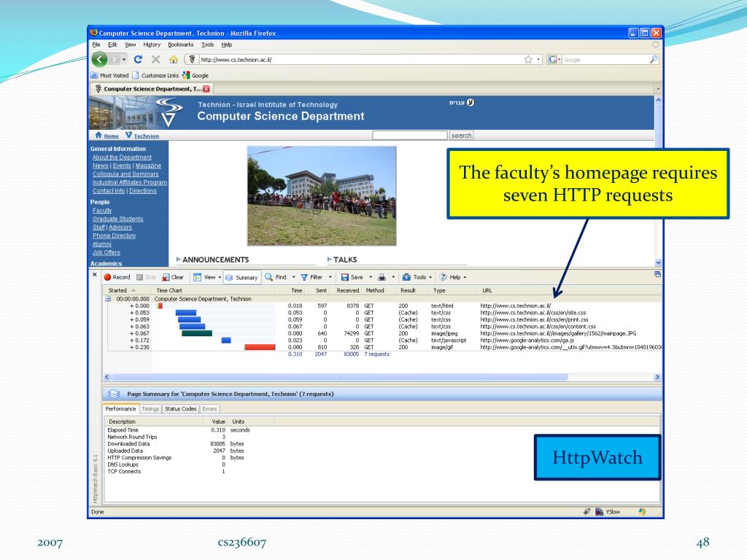Open the YSlow status bar icon
This screenshot has width=747, height=560.
[608, 512]
